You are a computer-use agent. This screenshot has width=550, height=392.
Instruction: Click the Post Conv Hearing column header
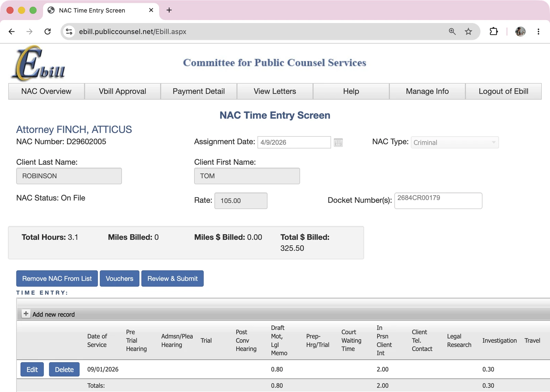[246, 340]
